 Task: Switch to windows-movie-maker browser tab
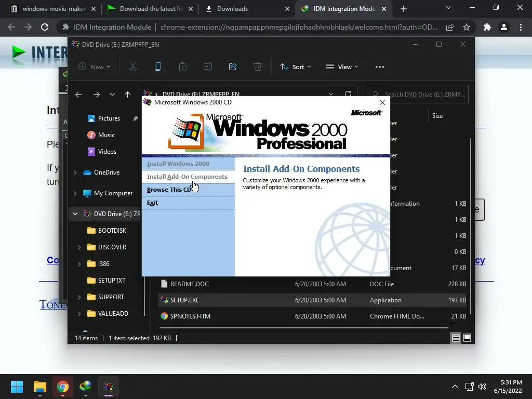54,9
